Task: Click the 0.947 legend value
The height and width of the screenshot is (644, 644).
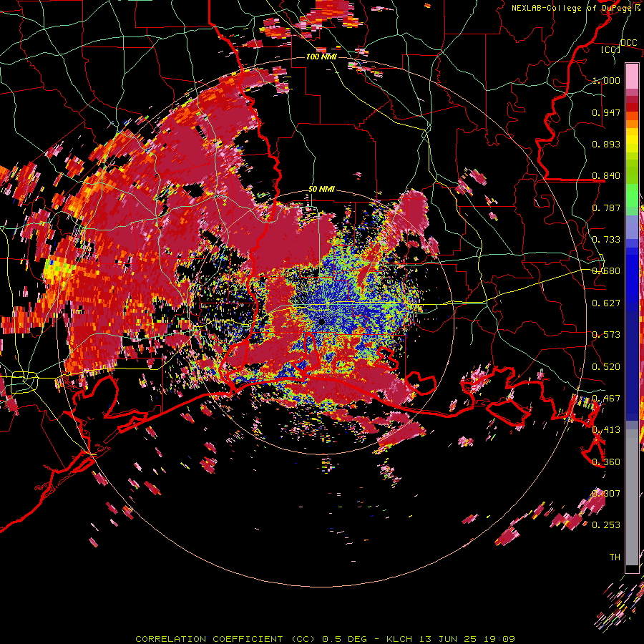Action: pos(606,112)
